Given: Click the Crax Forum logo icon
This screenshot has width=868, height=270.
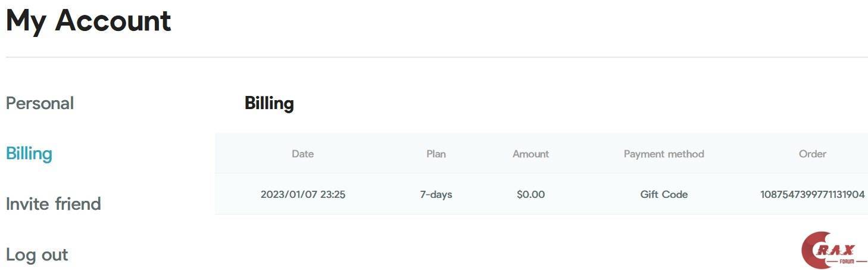Looking at the screenshot, I should pyautogui.click(x=833, y=250).
